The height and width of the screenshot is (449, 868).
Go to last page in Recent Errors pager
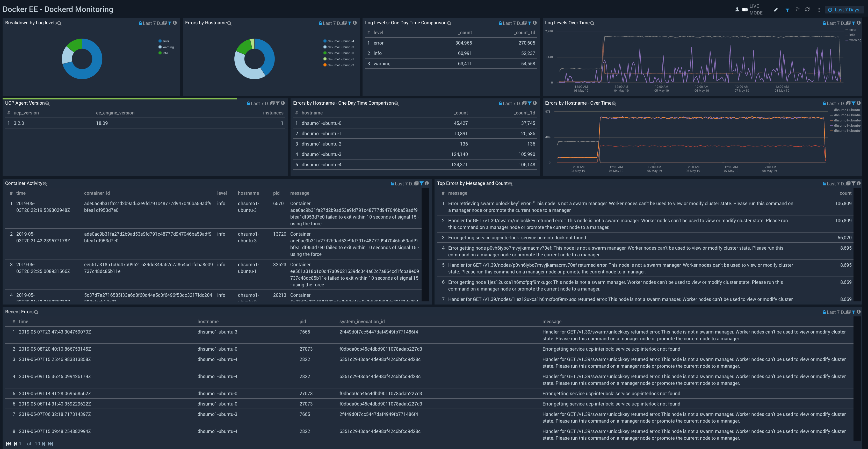click(x=50, y=444)
